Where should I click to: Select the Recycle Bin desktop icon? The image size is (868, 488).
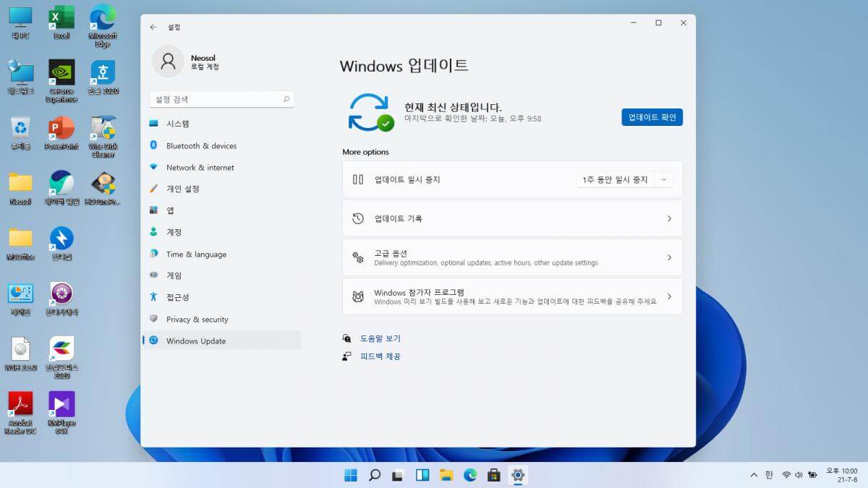pyautogui.click(x=21, y=132)
